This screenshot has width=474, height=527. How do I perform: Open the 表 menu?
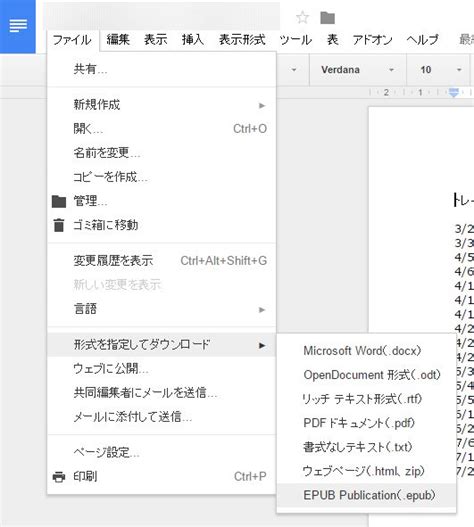point(332,40)
